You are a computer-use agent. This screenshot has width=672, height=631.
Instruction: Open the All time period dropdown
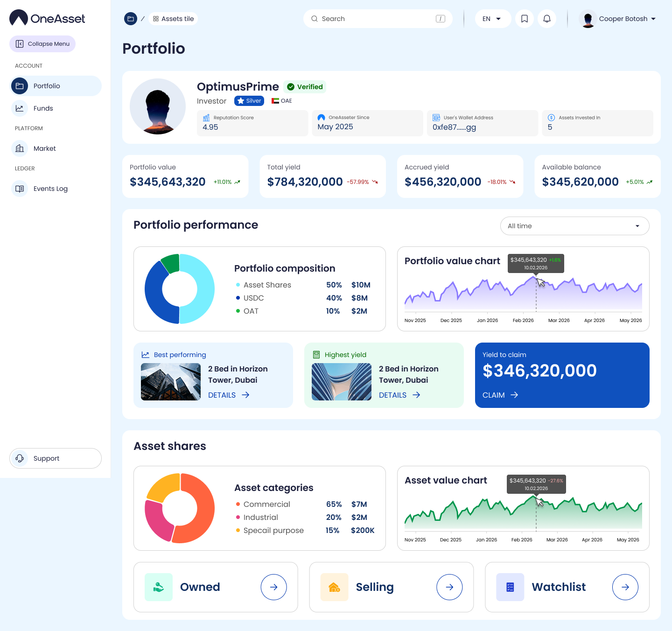coord(574,226)
